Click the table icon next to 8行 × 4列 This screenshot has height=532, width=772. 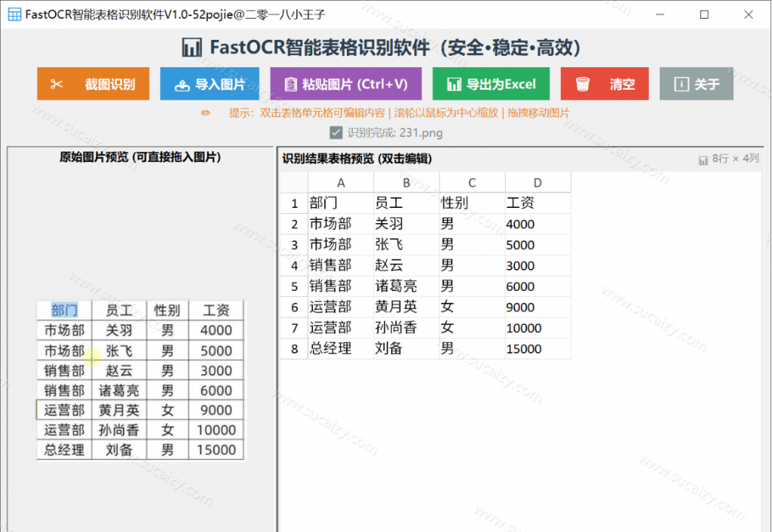click(x=703, y=160)
